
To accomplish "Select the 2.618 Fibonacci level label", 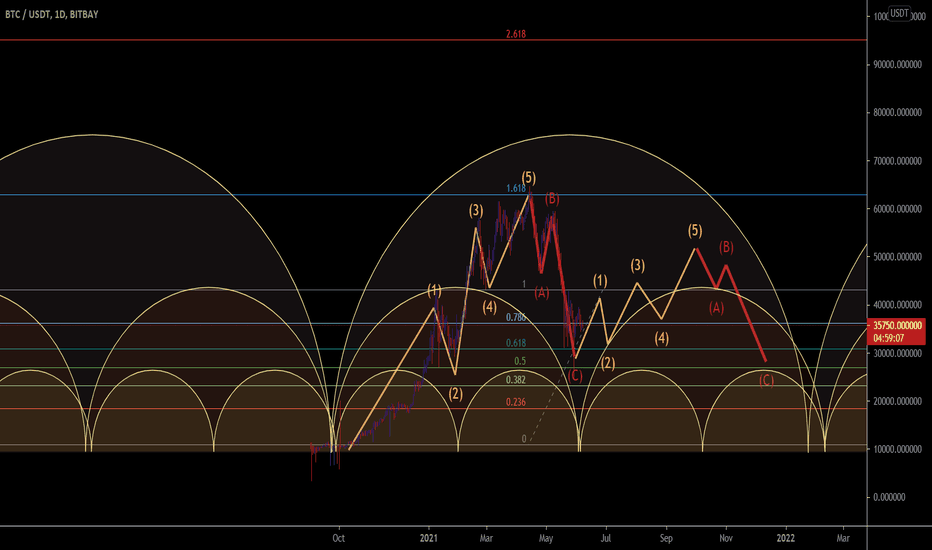I will 516,34.
